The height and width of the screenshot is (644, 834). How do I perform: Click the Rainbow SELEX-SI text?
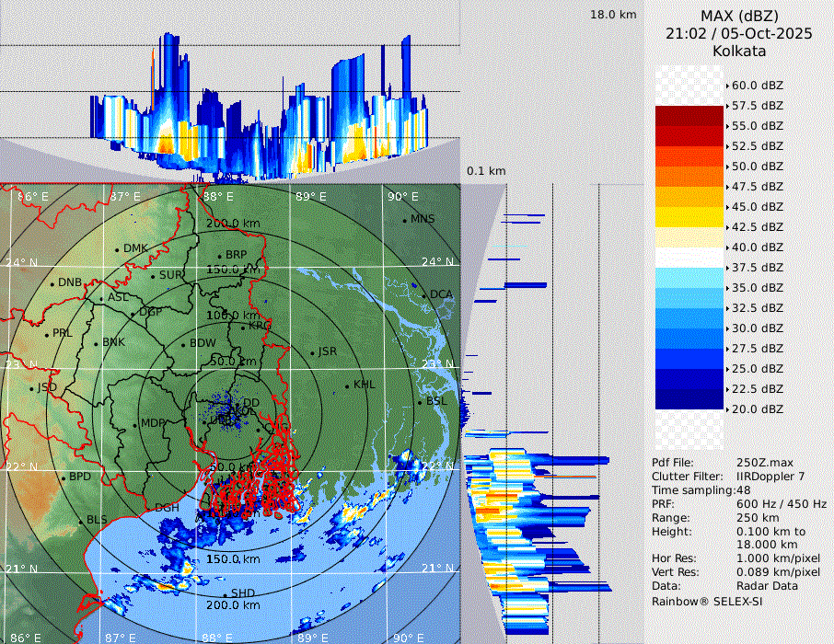click(x=707, y=601)
